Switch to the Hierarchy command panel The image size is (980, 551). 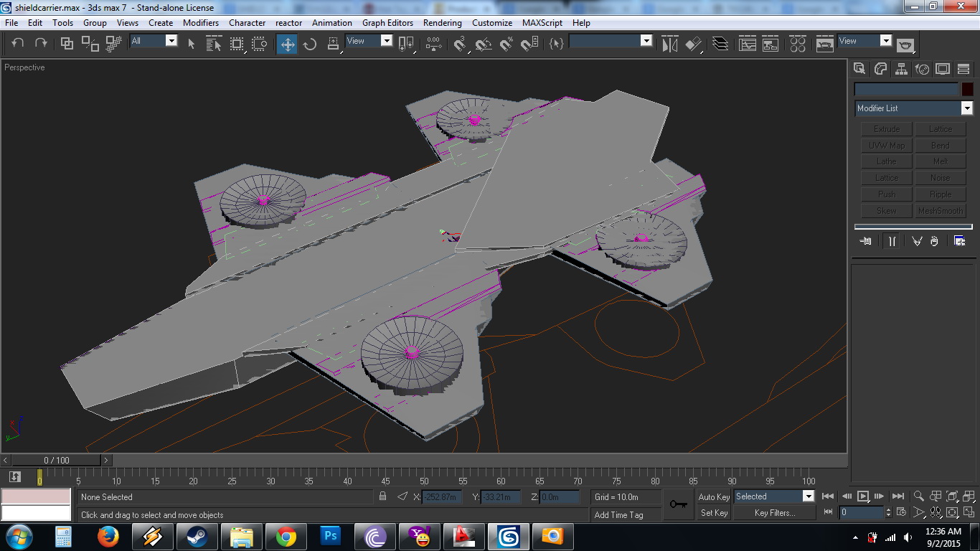(x=901, y=69)
